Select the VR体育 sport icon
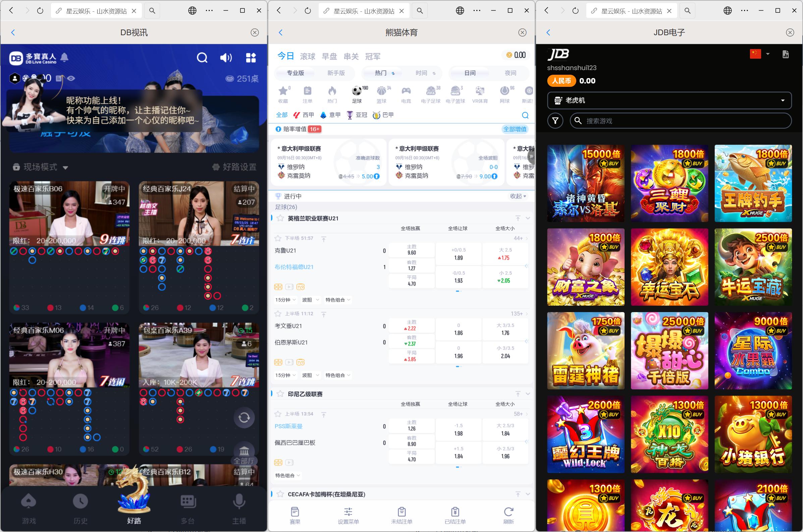Image resolution: width=803 pixels, height=532 pixels. [480, 92]
